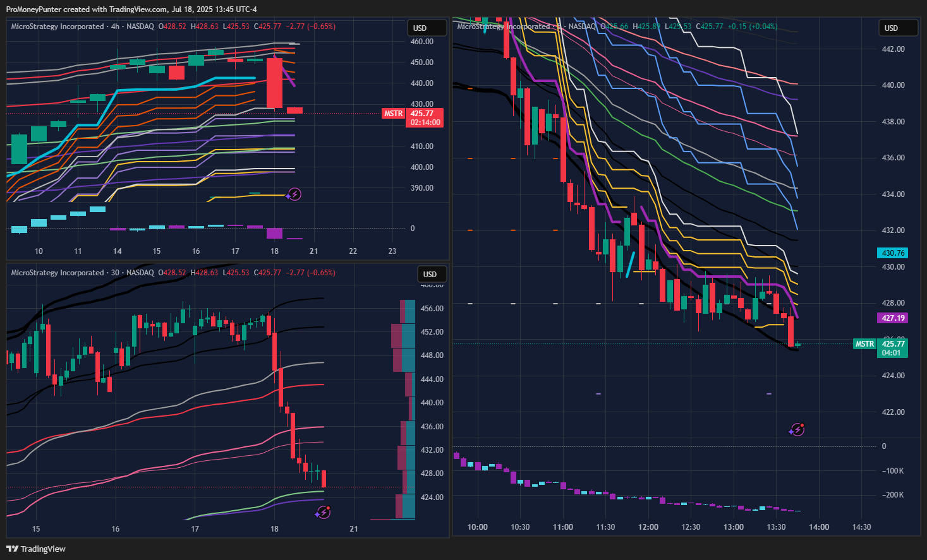The image size is (927, 560).
Task: Click date label 23 on 4h time axis
Action: coord(392,251)
